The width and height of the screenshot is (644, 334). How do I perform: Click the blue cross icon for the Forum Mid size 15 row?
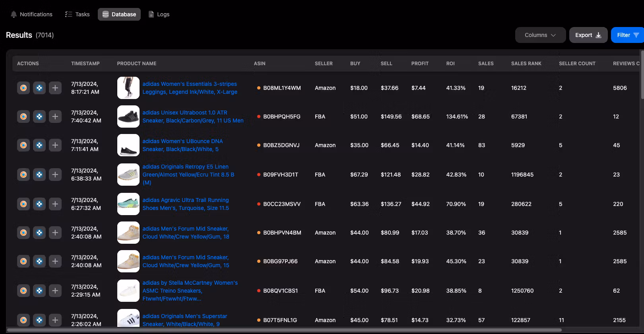point(39,261)
